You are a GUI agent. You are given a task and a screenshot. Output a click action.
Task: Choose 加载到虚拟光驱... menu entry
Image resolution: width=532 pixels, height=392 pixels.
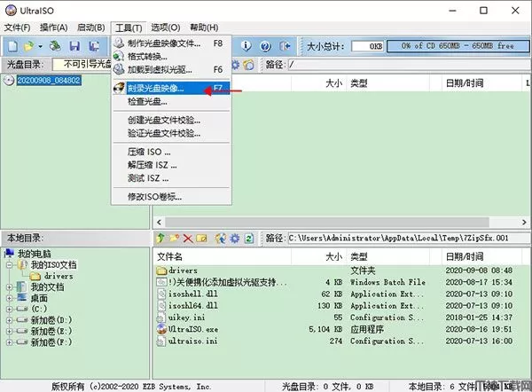tap(171, 69)
